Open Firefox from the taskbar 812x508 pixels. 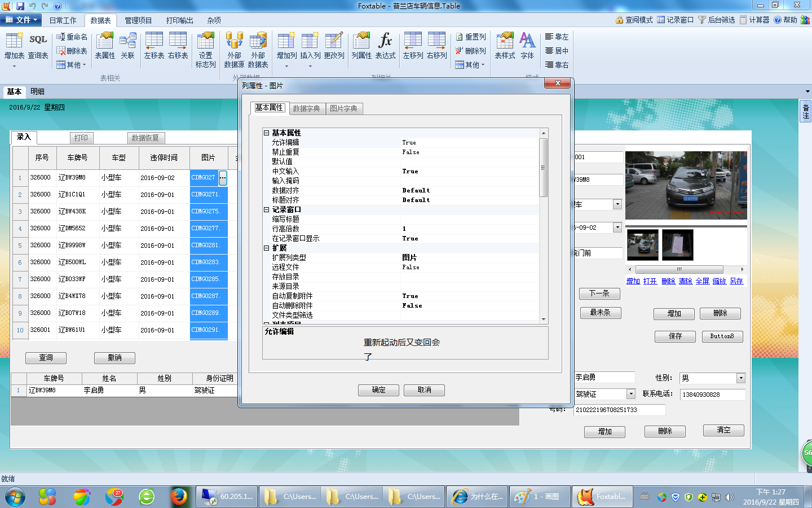click(179, 497)
